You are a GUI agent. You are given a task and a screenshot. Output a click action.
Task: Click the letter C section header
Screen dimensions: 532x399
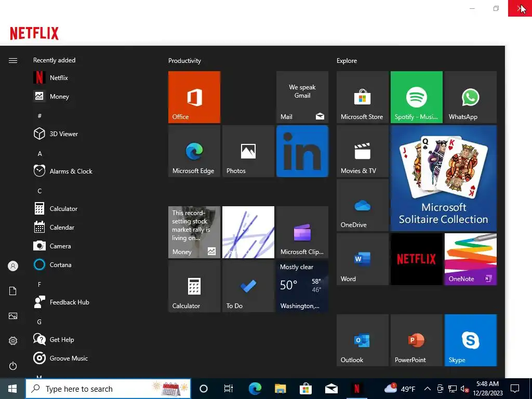coord(39,191)
